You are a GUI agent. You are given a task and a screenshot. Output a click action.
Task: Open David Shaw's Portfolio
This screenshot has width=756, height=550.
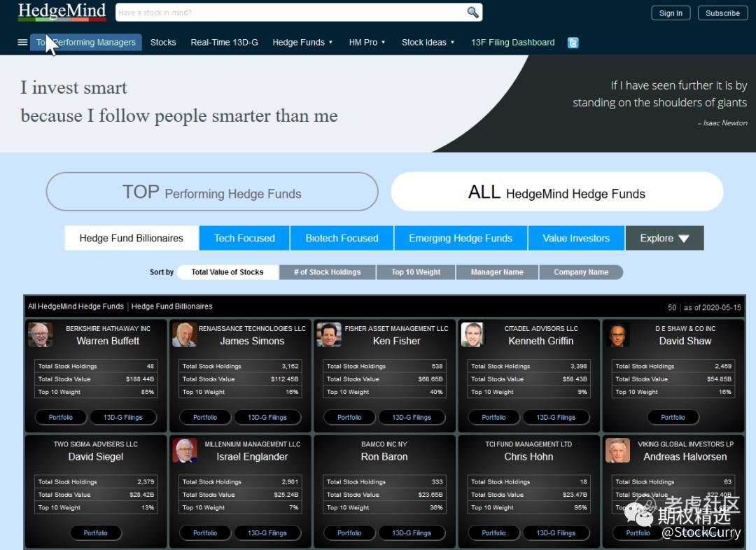coord(673,418)
